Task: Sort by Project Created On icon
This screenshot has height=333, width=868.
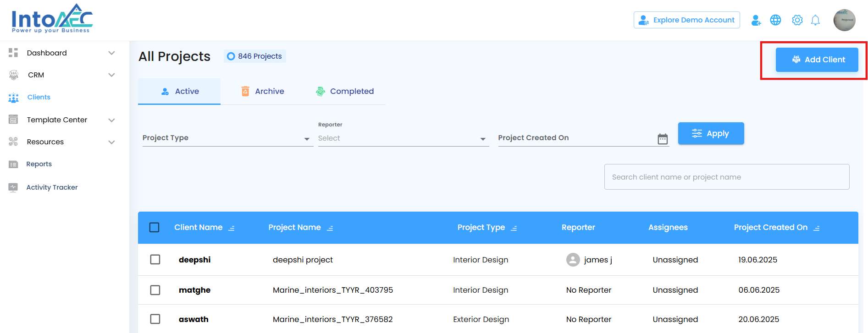Action: [x=817, y=228]
